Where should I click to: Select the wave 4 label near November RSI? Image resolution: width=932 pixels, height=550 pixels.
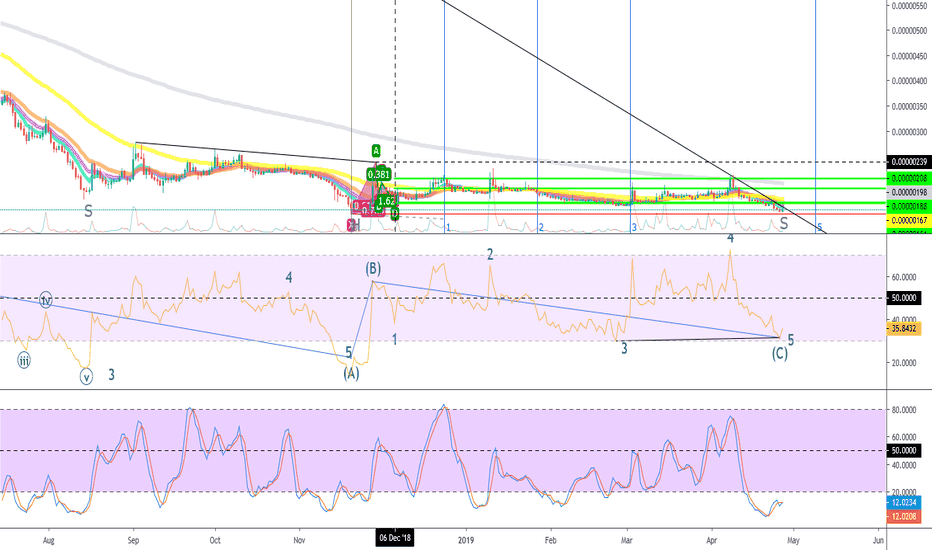tap(289, 277)
